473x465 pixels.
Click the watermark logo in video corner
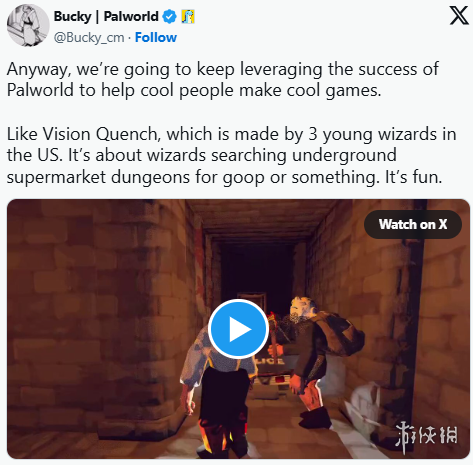427,438
